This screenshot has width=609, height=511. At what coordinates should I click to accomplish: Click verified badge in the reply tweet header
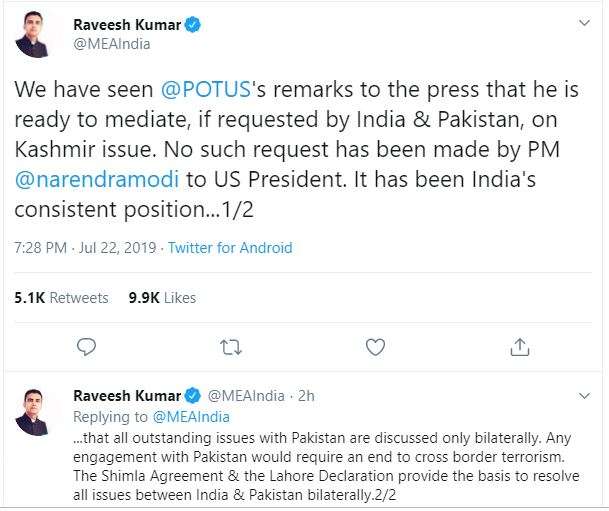click(x=192, y=396)
